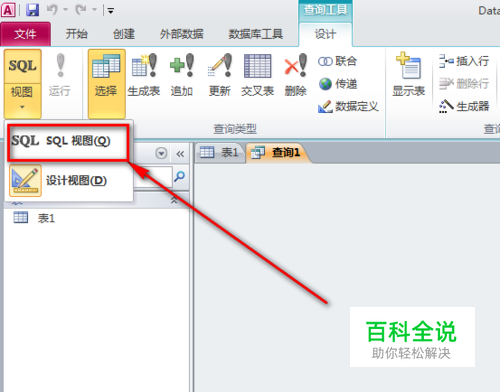This screenshot has width=500, height=392.
Task: Switch to the 表1 document tab
Action: pos(219,153)
